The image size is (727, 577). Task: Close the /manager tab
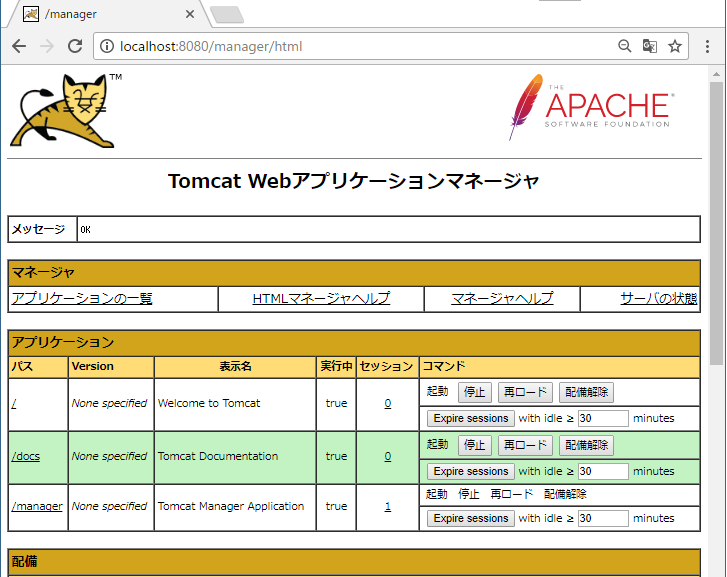pos(190,14)
